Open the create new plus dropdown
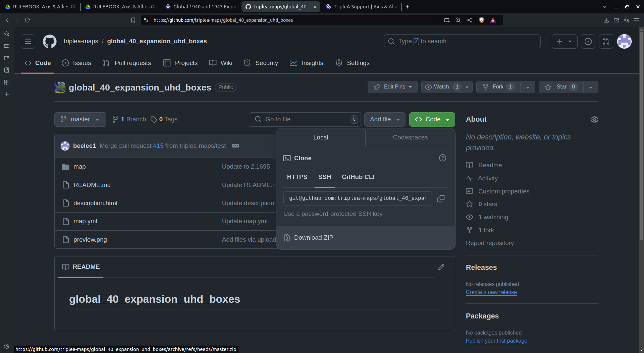The image size is (644, 353). point(565,41)
